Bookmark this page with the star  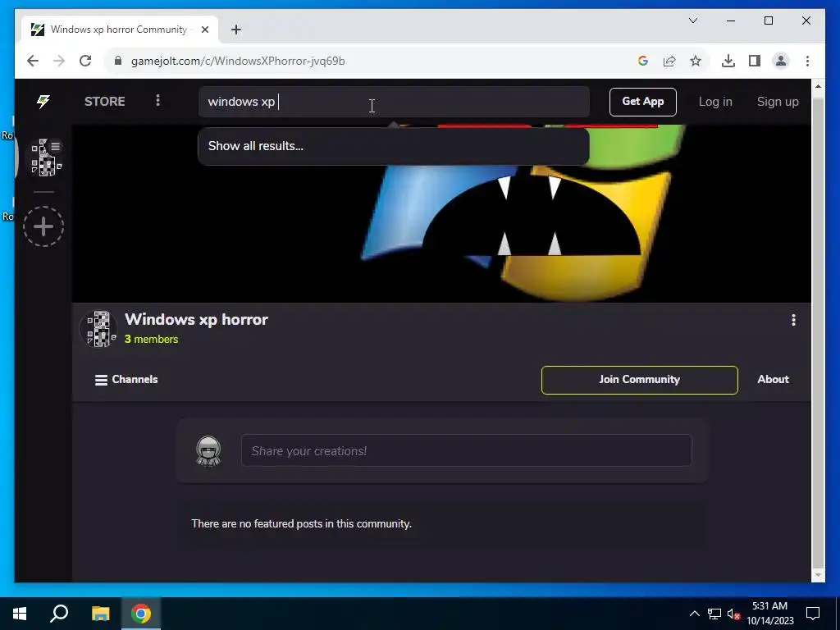(x=696, y=61)
